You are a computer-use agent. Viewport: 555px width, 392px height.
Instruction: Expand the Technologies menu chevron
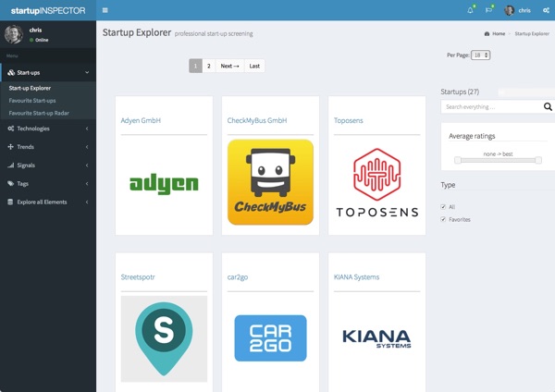pos(87,129)
